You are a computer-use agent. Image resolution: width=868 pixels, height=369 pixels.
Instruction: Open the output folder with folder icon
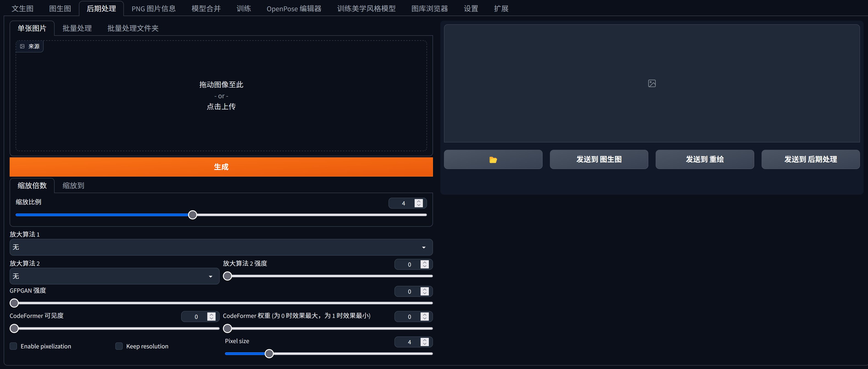pyautogui.click(x=493, y=160)
